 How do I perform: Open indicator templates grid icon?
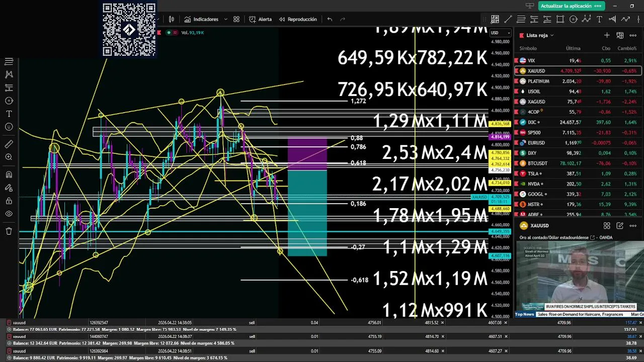click(x=236, y=19)
